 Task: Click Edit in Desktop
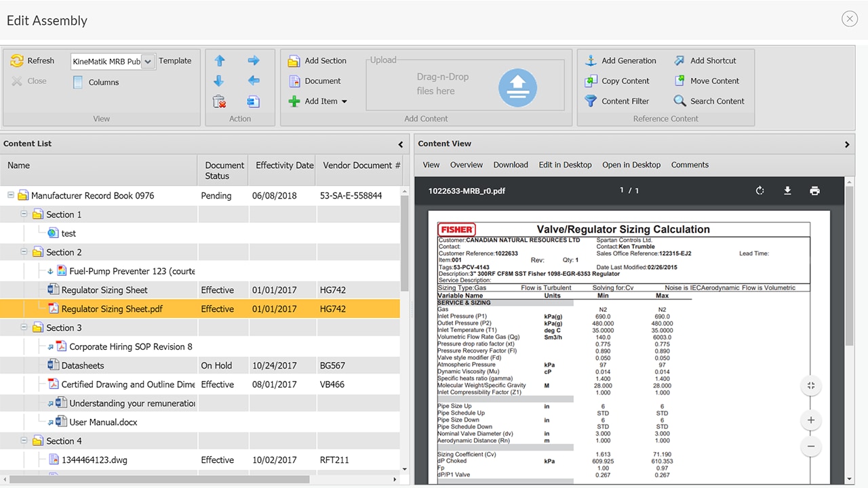565,165
